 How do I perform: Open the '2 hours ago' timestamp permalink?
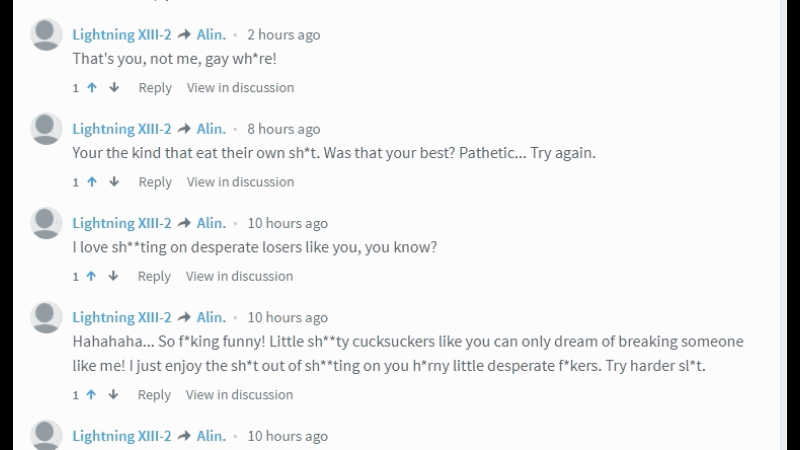284,35
